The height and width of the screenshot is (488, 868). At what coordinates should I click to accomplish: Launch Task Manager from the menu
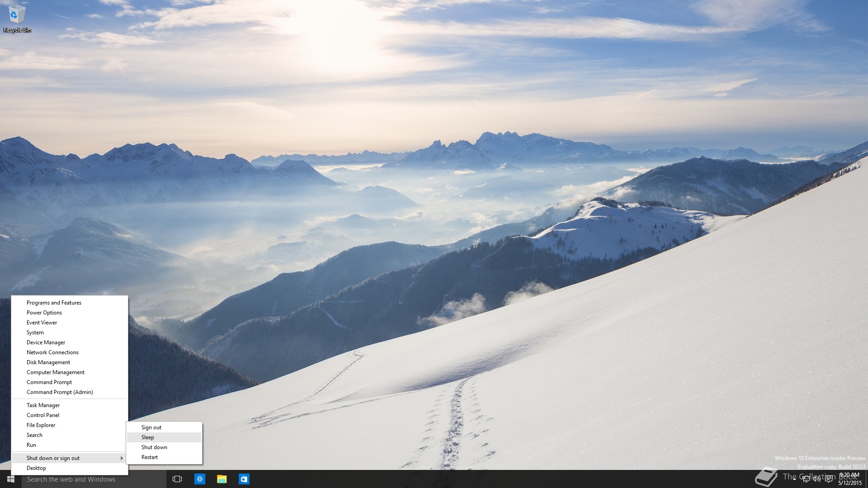click(70, 405)
